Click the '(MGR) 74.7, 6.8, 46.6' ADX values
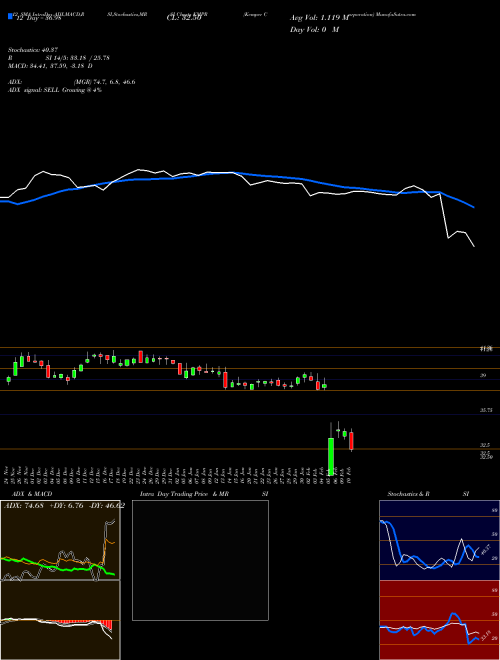 coord(104,82)
